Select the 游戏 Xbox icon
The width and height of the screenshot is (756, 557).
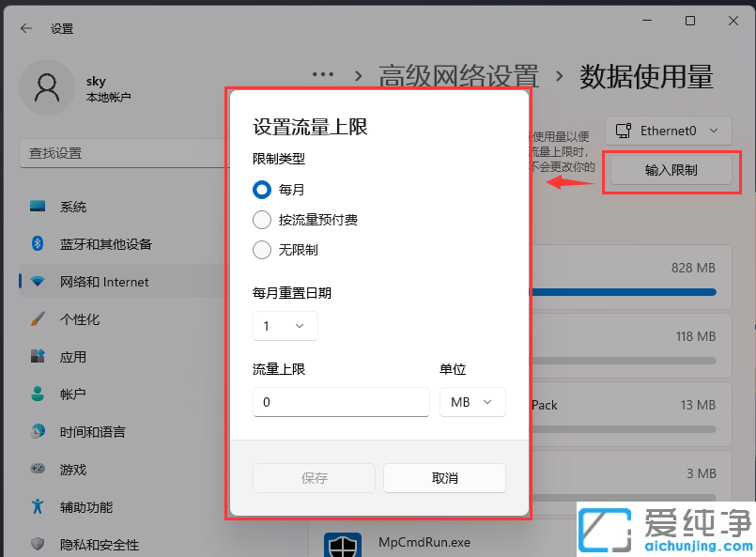coord(39,469)
